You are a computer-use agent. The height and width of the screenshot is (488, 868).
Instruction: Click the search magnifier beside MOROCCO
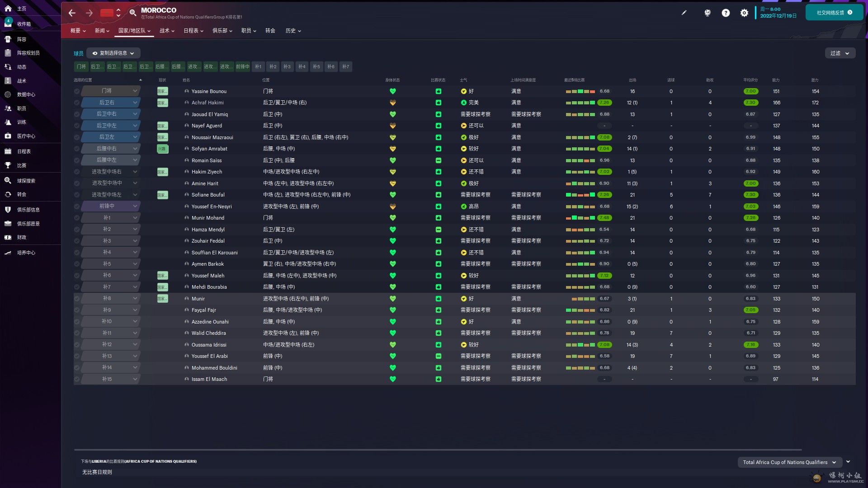pyautogui.click(x=133, y=13)
